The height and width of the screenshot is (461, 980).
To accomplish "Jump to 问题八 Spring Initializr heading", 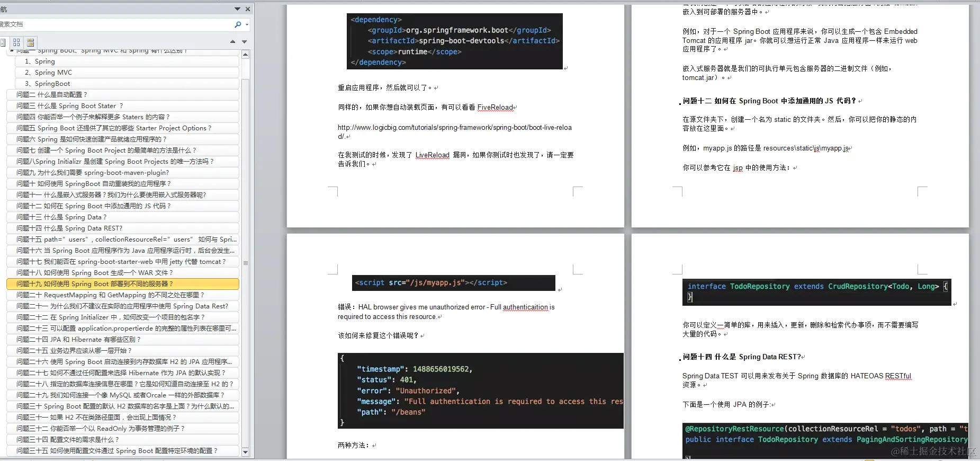I will (123, 162).
